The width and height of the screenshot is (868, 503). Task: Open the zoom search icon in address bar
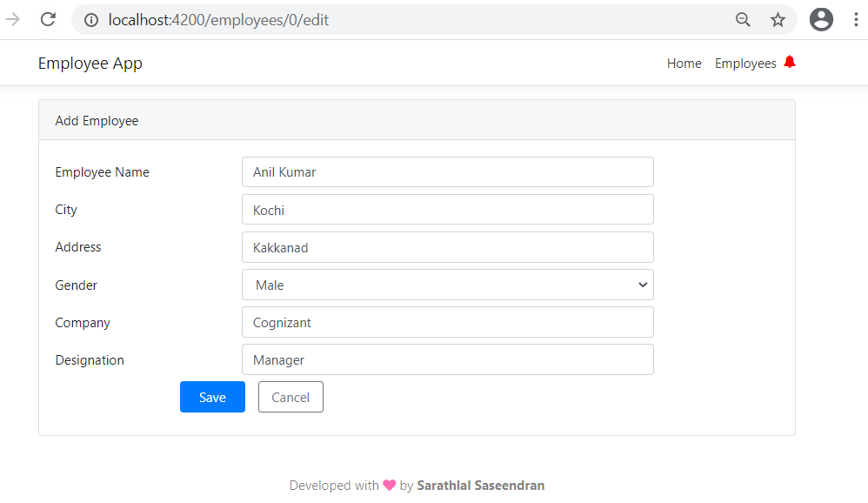tap(743, 19)
